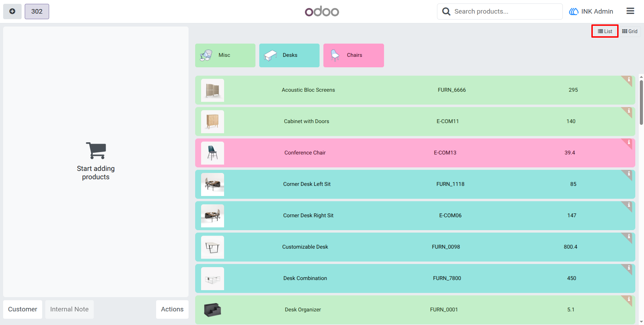The width and height of the screenshot is (644, 325).
Task: Open info for Acoustic Bloc Screens
Action: [x=628, y=80]
